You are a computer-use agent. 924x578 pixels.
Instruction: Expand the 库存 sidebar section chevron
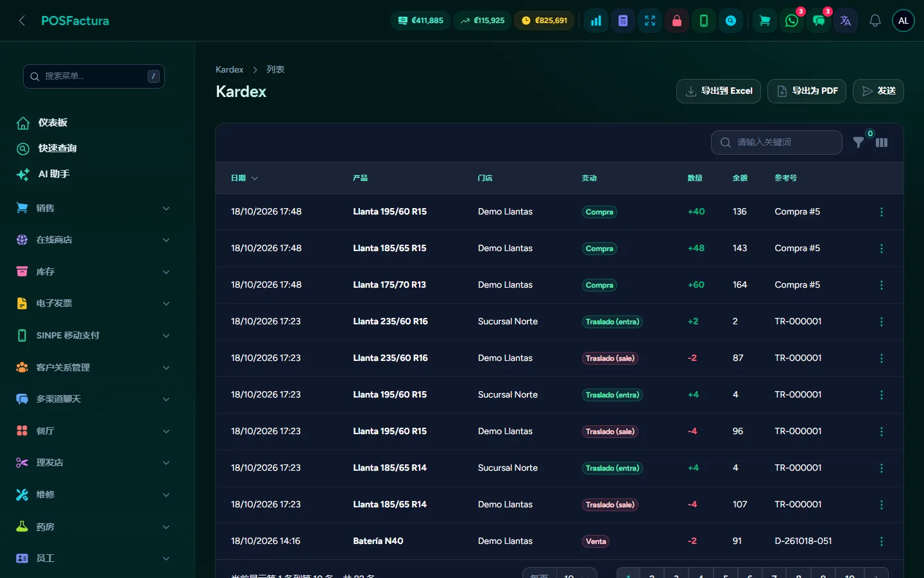(x=166, y=272)
